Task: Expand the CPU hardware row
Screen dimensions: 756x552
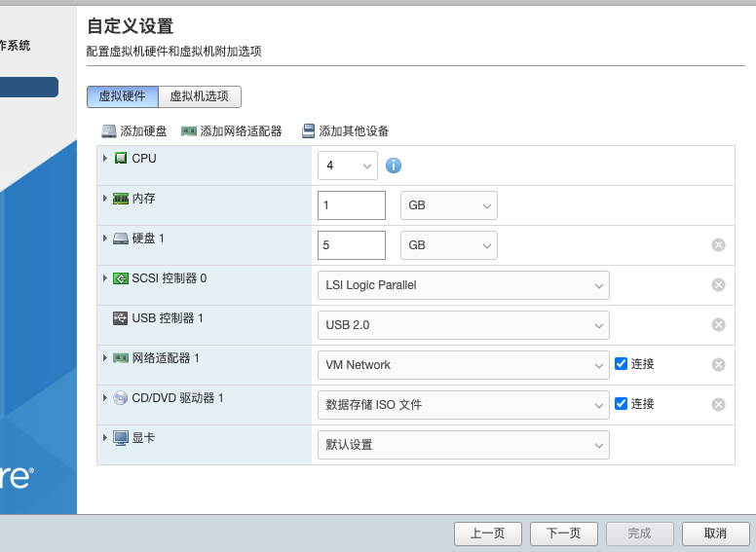Action: point(105,158)
